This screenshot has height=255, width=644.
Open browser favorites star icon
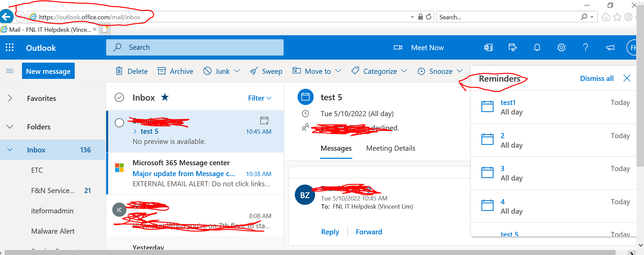pyautogui.click(x=617, y=17)
